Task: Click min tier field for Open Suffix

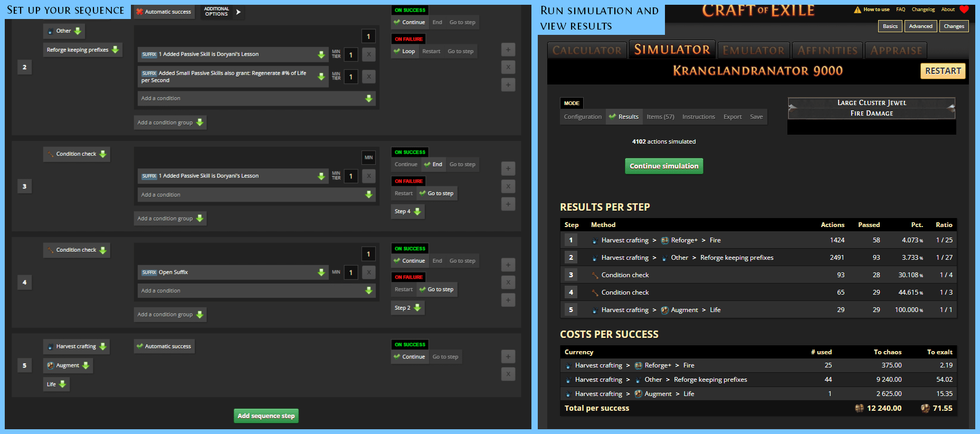Action: click(351, 272)
